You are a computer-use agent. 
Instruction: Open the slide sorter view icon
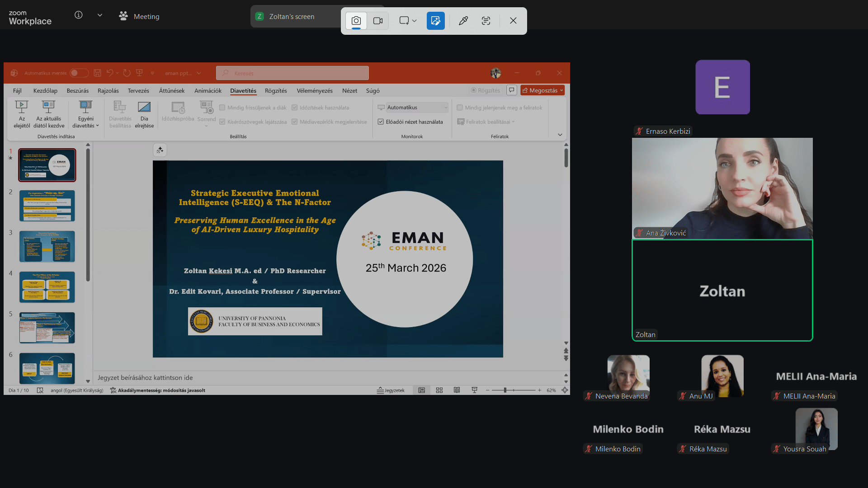tap(439, 390)
